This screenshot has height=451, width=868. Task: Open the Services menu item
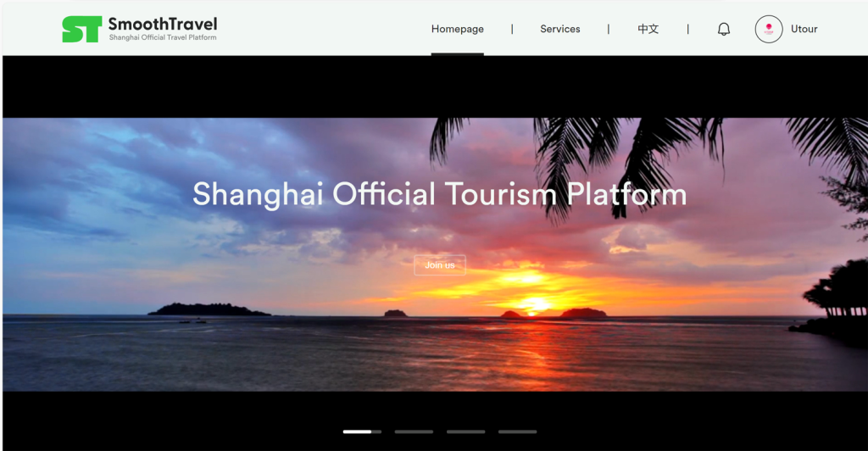point(559,29)
